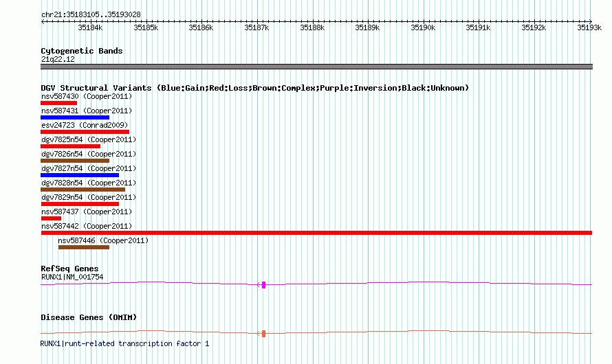Click the 35184k ruler position
Image resolution: width=612 pixels, height=364 pixels.
[x=90, y=27]
